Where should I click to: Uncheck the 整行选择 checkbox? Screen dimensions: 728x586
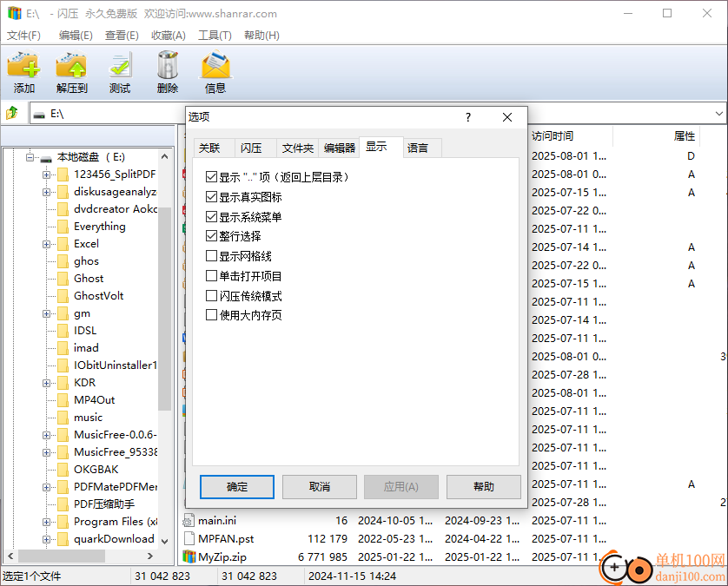click(211, 236)
